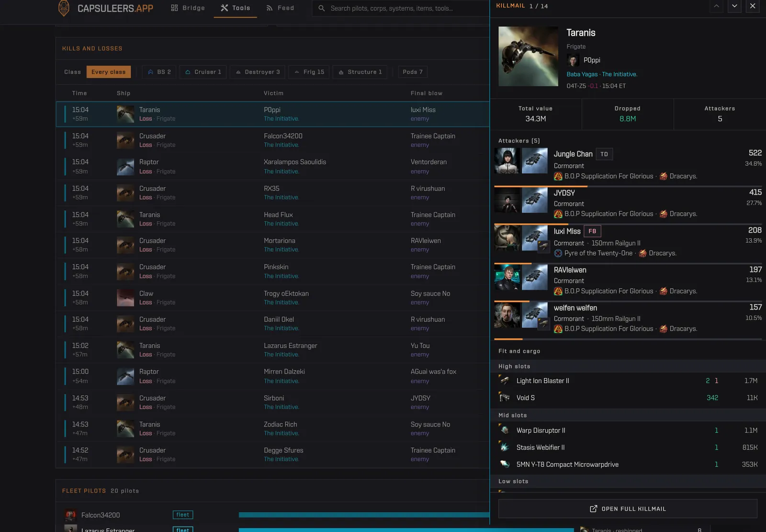
Task: Filter kills by BS 2 class
Action: pos(159,72)
